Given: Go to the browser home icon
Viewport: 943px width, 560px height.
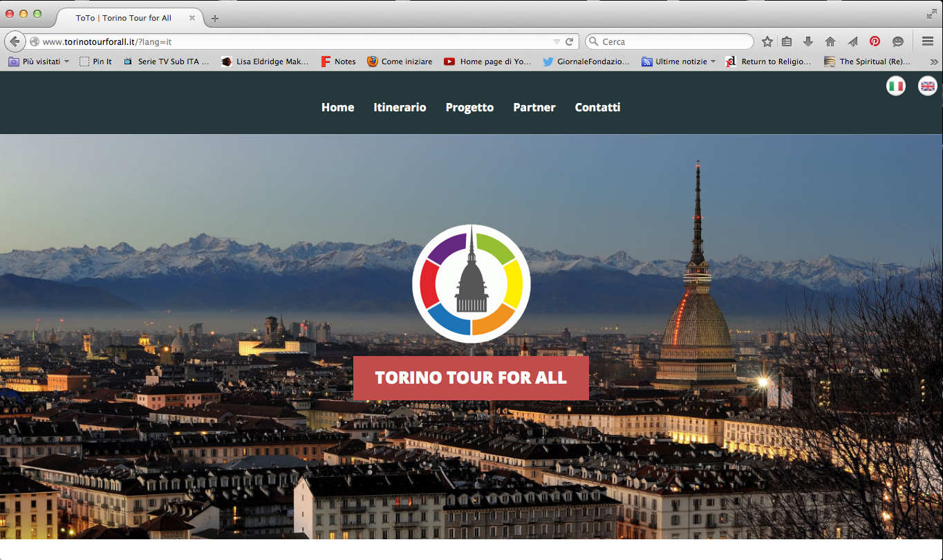Looking at the screenshot, I should coord(830,41).
